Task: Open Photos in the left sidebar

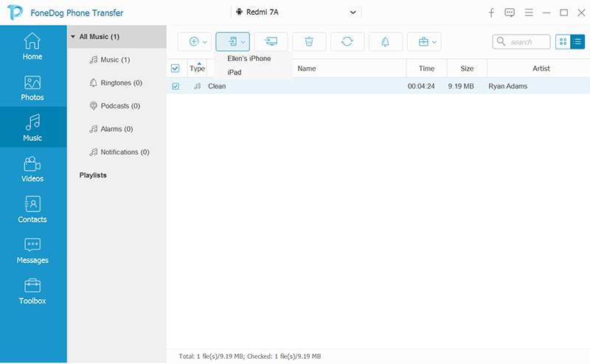Action: [x=32, y=88]
